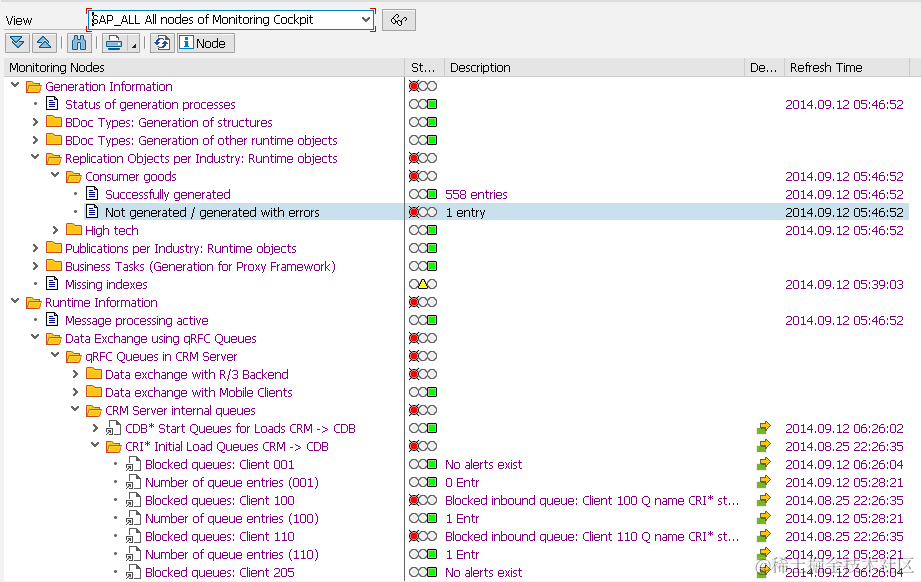
Task: Click the Refresh toolbar icon
Action: pos(163,43)
